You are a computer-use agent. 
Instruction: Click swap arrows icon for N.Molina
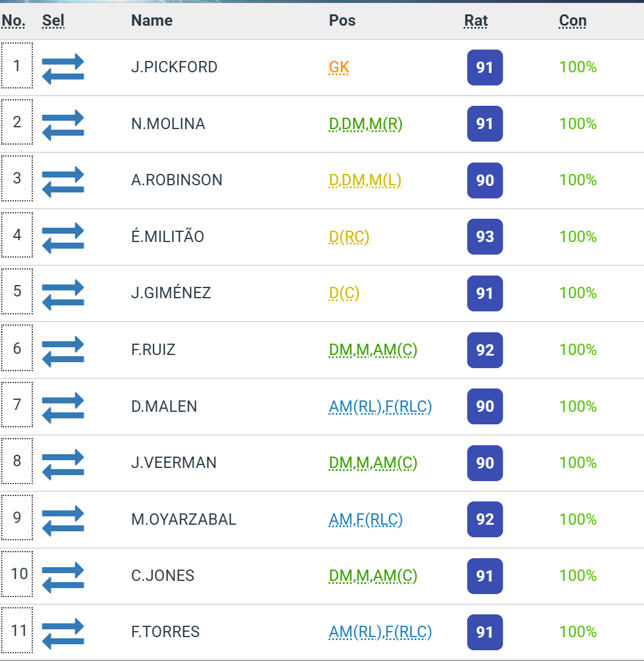tap(63, 124)
